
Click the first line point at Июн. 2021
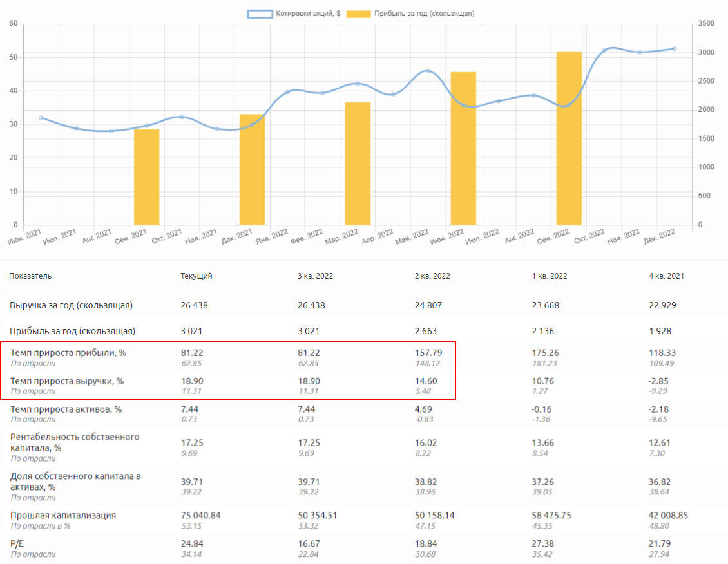pyautogui.click(x=41, y=118)
